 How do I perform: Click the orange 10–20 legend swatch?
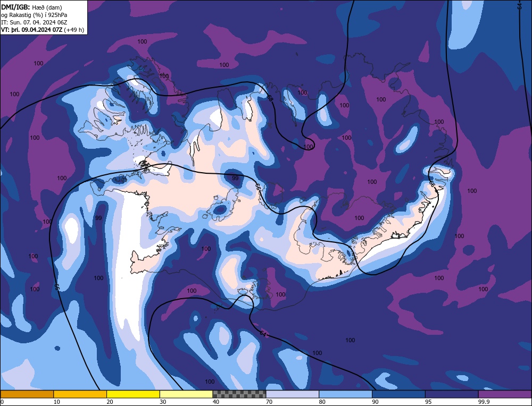[80, 394]
